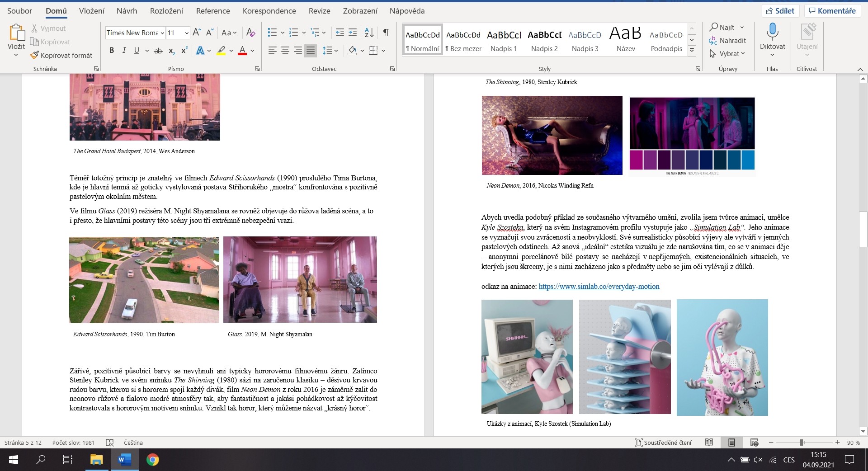Click Počet slov word count
The image size is (868, 471).
click(73, 443)
